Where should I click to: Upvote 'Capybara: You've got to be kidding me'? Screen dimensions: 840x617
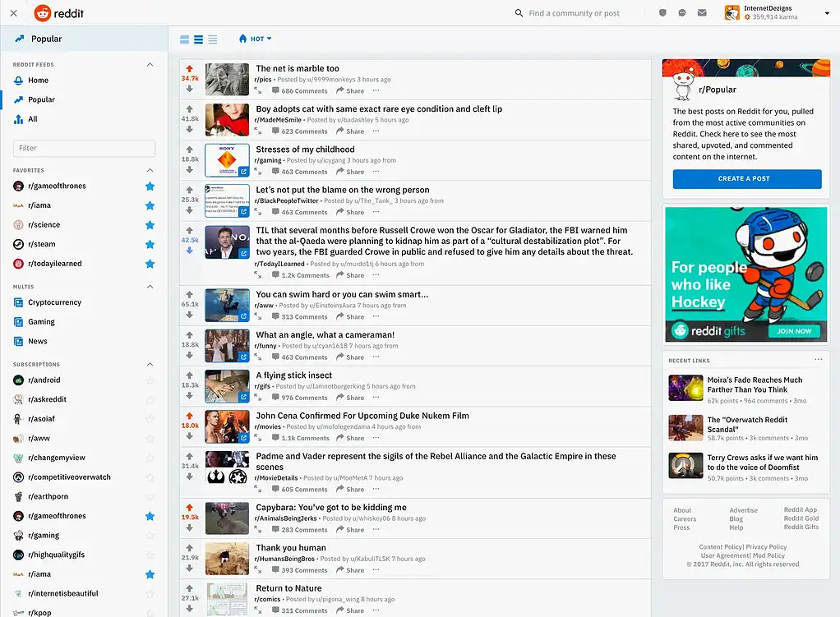(x=190, y=507)
